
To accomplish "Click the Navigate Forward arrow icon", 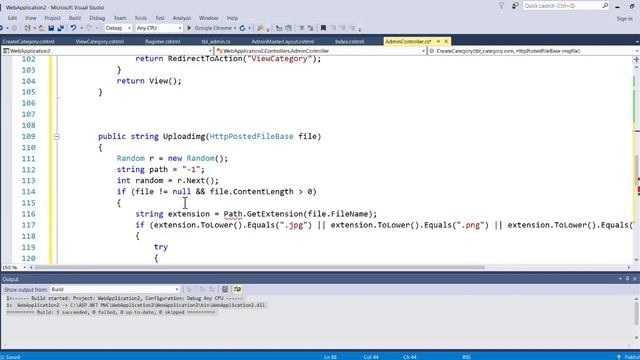I will [x=14, y=28].
